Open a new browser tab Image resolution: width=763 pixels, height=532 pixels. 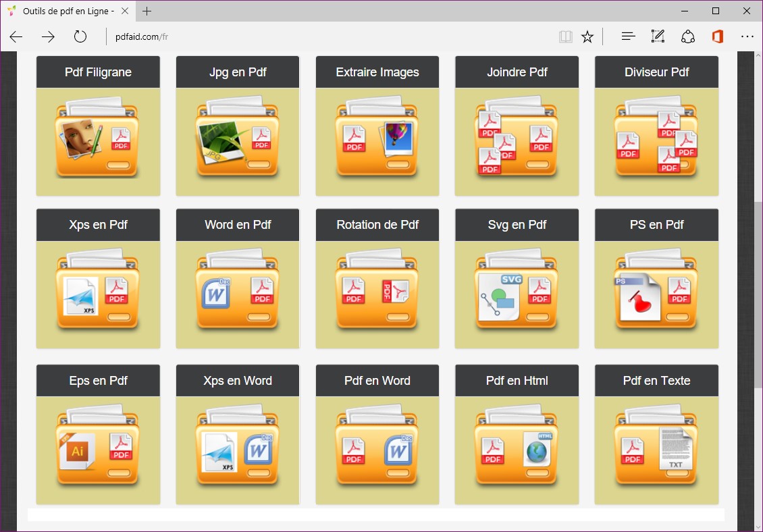[147, 11]
